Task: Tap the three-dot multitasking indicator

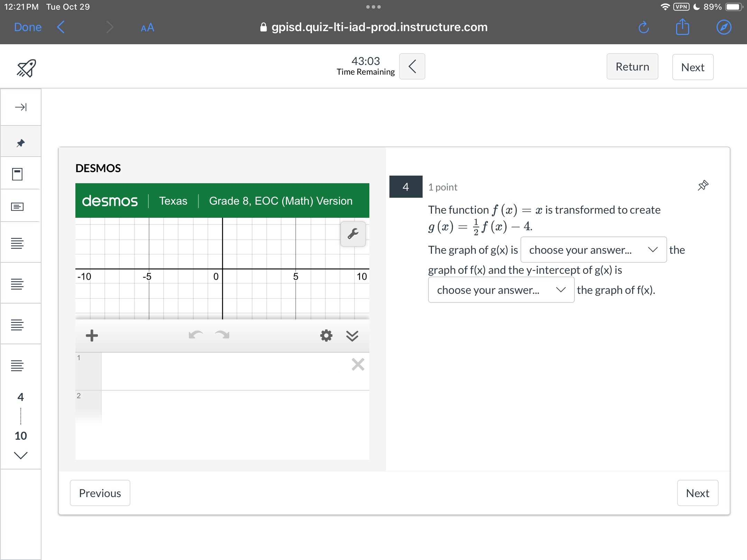Action: click(x=373, y=7)
